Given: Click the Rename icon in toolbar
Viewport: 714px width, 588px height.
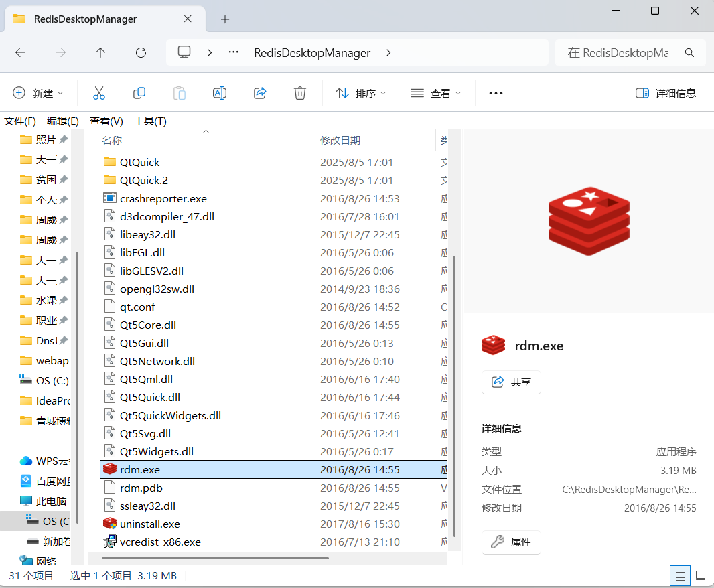Looking at the screenshot, I should pyautogui.click(x=220, y=93).
